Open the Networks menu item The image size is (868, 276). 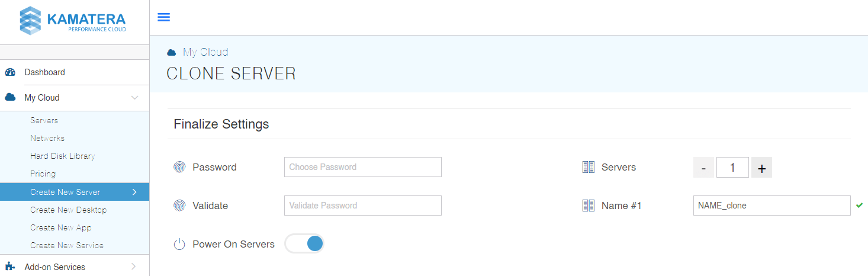[x=47, y=138]
